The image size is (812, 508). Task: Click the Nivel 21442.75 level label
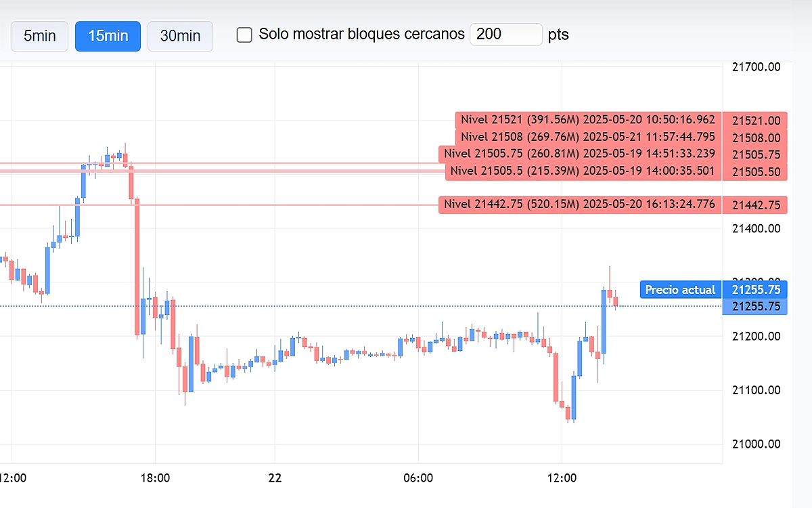click(x=579, y=204)
